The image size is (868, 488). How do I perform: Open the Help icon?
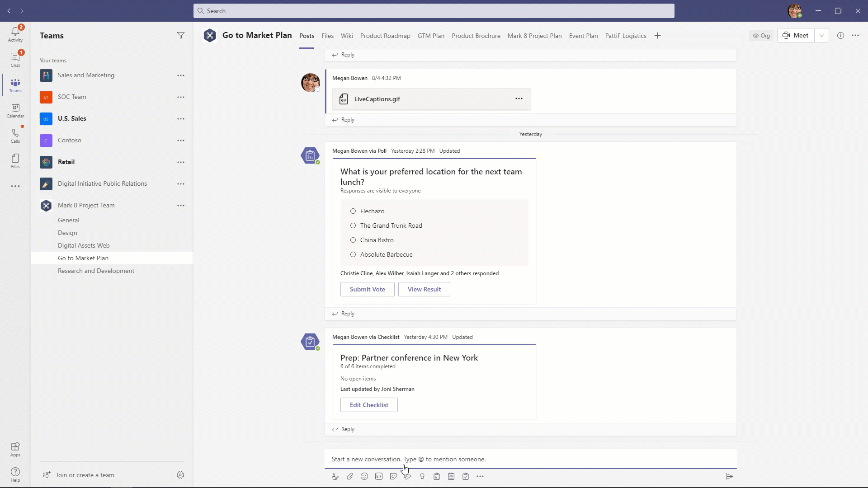coord(15,474)
